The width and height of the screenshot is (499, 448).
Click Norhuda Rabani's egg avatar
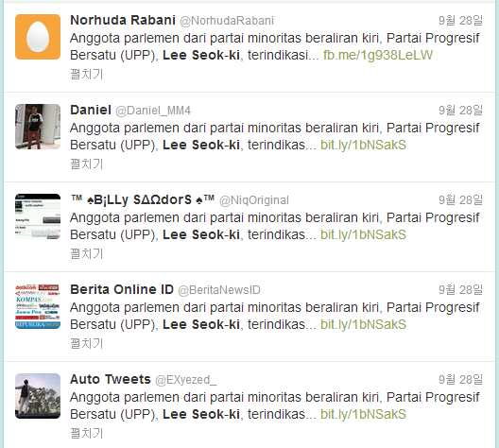pyautogui.click(x=38, y=37)
